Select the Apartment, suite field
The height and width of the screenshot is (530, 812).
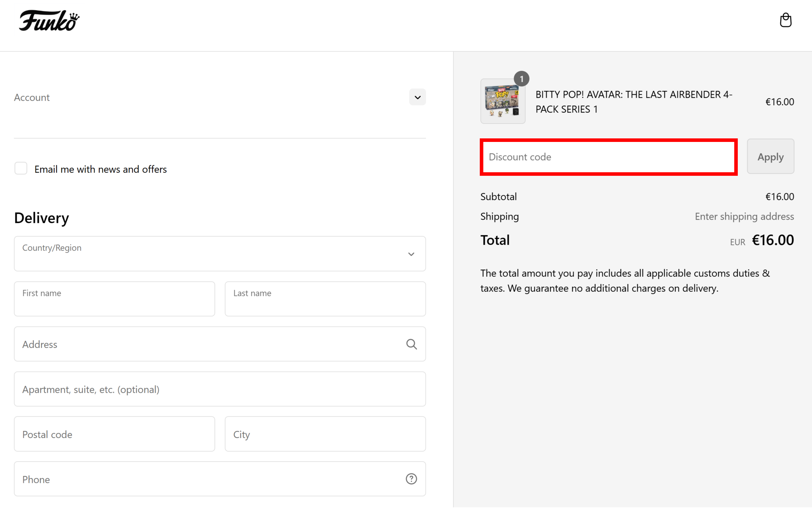(220, 389)
